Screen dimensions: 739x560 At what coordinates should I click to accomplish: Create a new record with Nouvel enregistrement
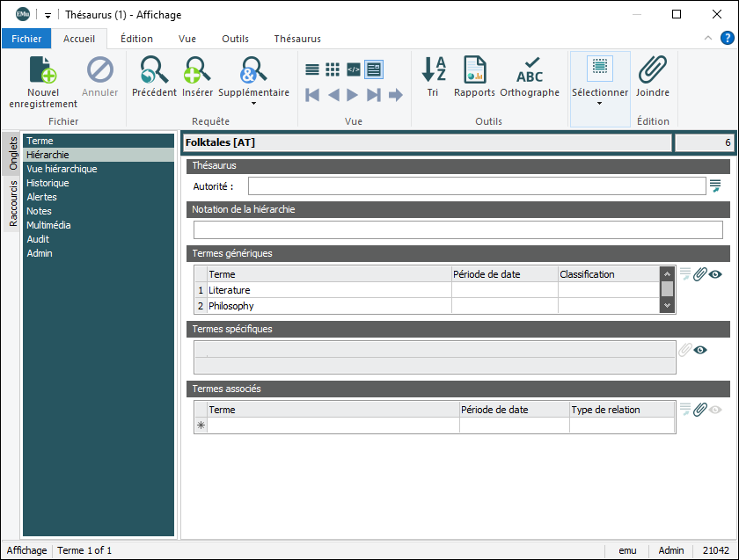pyautogui.click(x=43, y=81)
